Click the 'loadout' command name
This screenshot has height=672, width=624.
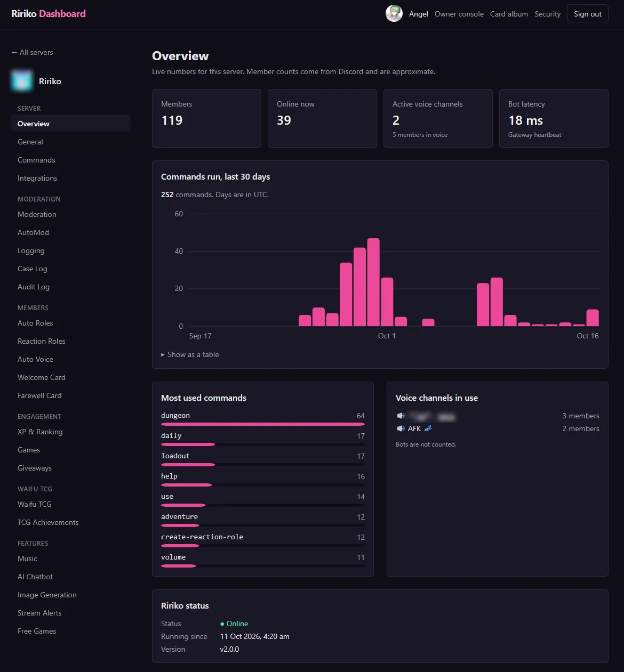pos(175,456)
